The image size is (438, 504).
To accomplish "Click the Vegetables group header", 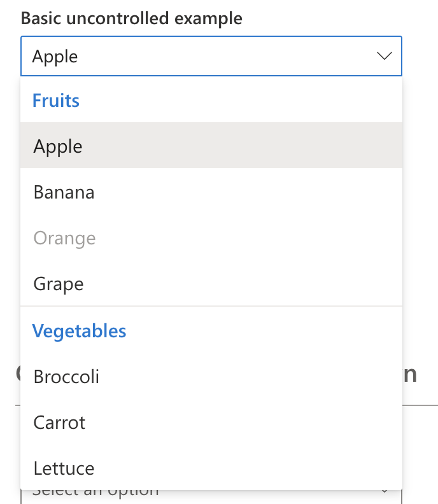I will coord(79,331).
